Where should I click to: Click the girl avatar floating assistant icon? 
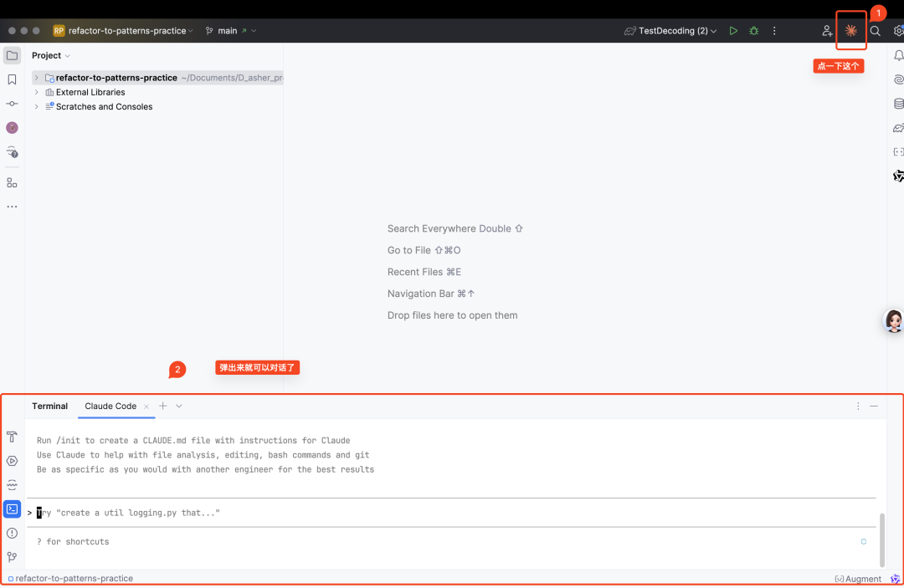[894, 320]
